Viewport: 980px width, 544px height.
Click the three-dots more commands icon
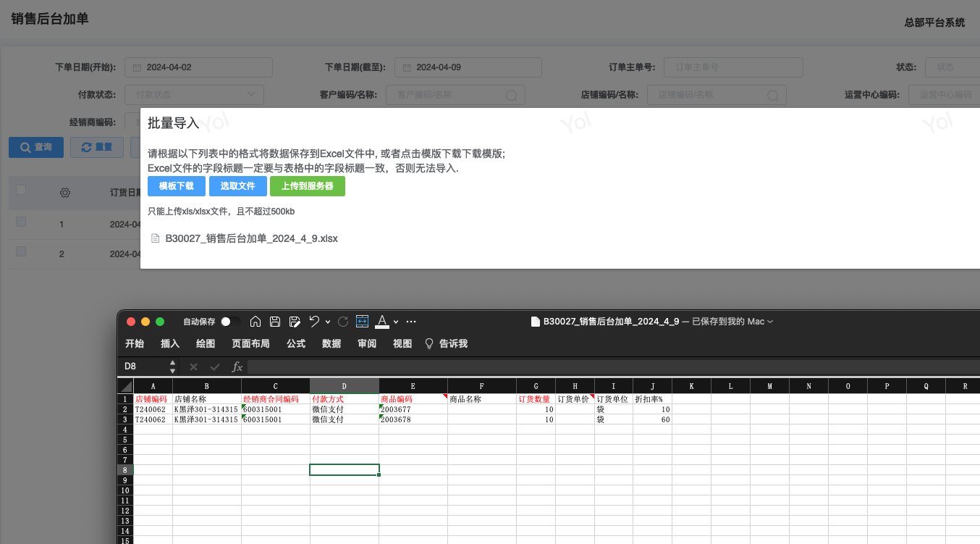coord(411,322)
